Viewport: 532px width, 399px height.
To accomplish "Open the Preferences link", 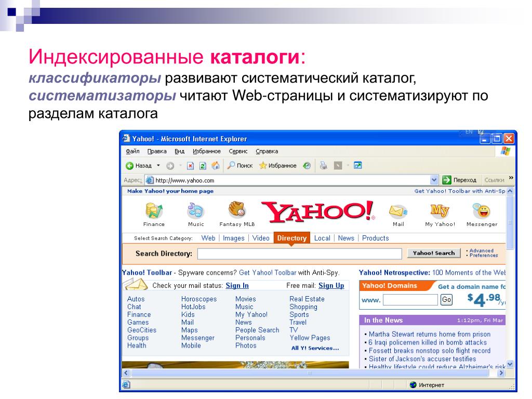I will pyautogui.click(x=484, y=256).
